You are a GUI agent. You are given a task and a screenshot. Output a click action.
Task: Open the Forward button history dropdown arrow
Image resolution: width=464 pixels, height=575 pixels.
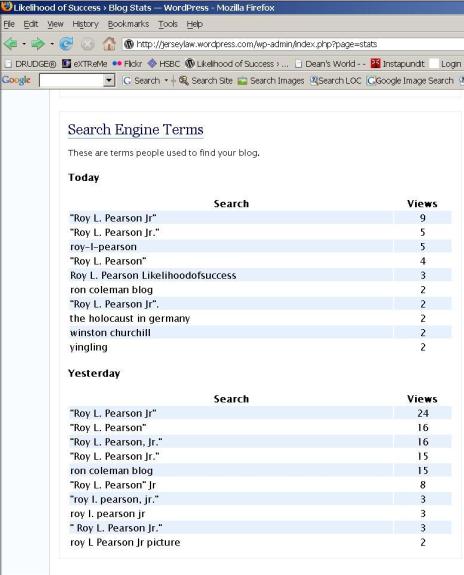[52, 44]
